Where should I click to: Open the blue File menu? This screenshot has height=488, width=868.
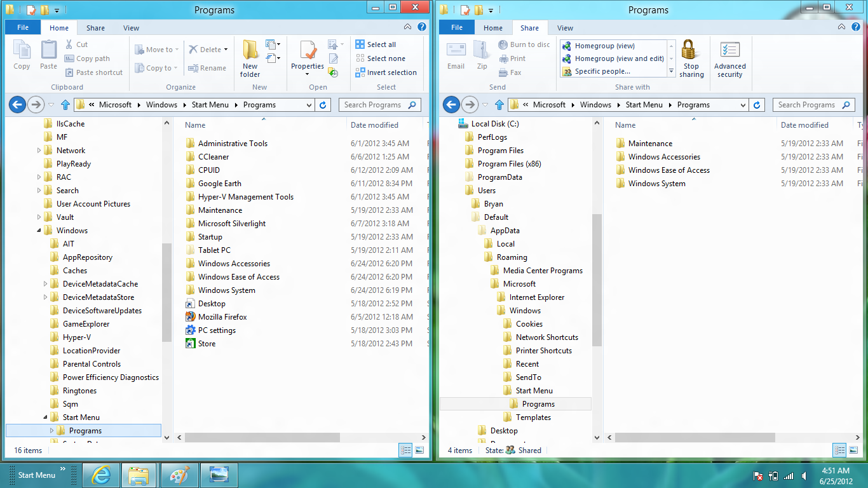[x=22, y=27]
